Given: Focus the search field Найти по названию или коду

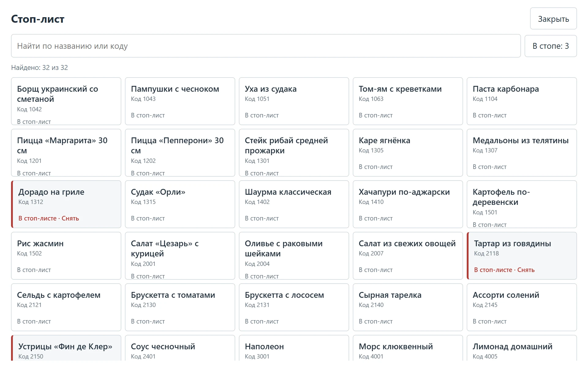Looking at the screenshot, I should pos(266,46).
